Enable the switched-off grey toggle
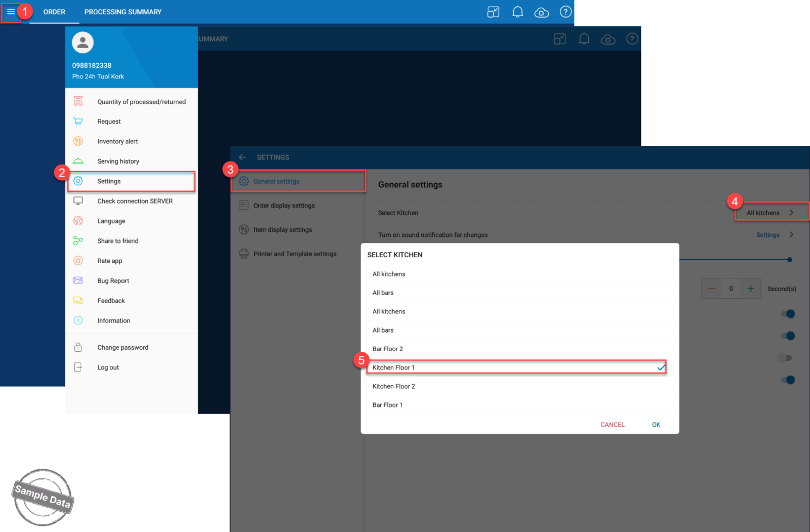This screenshot has width=810, height=532. (785, 358)
